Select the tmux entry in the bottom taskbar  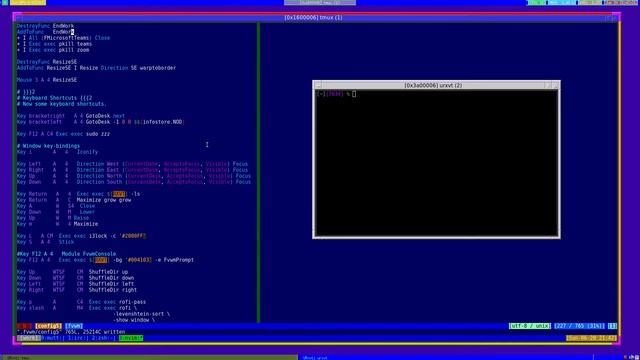click(149, 358)
